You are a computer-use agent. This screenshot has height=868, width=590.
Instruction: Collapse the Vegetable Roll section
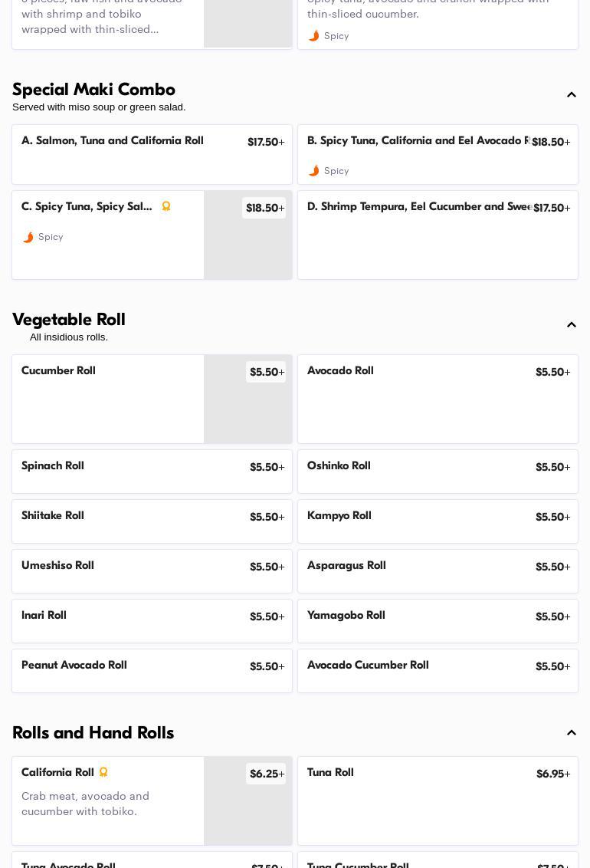coord(571,325)
